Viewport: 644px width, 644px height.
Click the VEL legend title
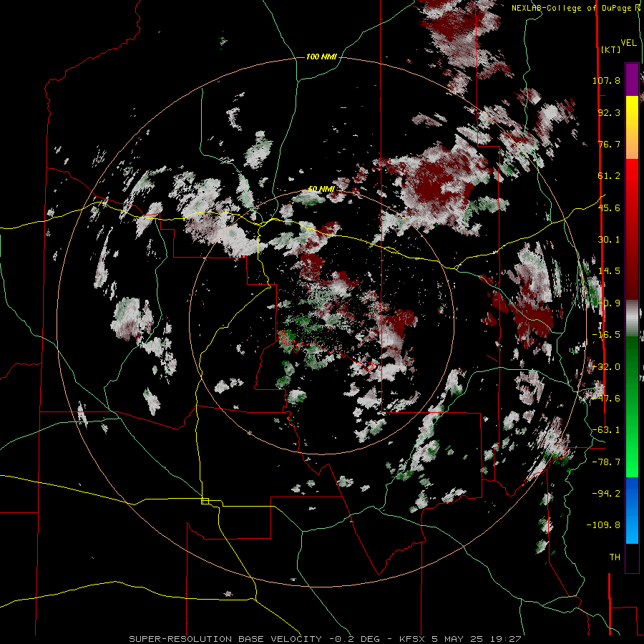tap(628, 43)
